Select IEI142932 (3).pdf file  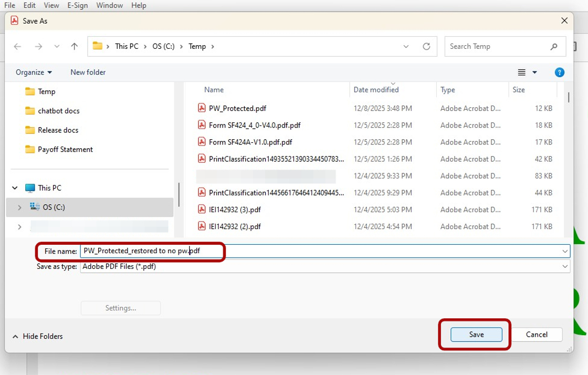pos(235,210)
